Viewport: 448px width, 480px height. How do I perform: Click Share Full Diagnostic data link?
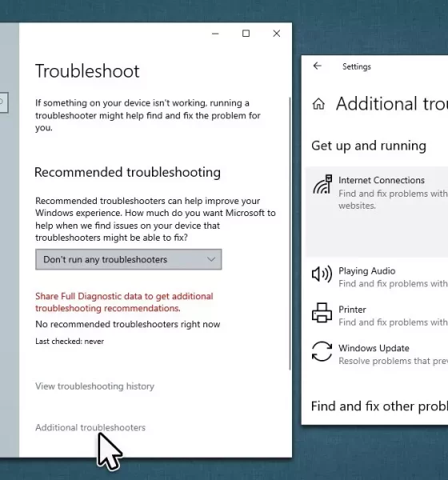[x=124, y=302]
